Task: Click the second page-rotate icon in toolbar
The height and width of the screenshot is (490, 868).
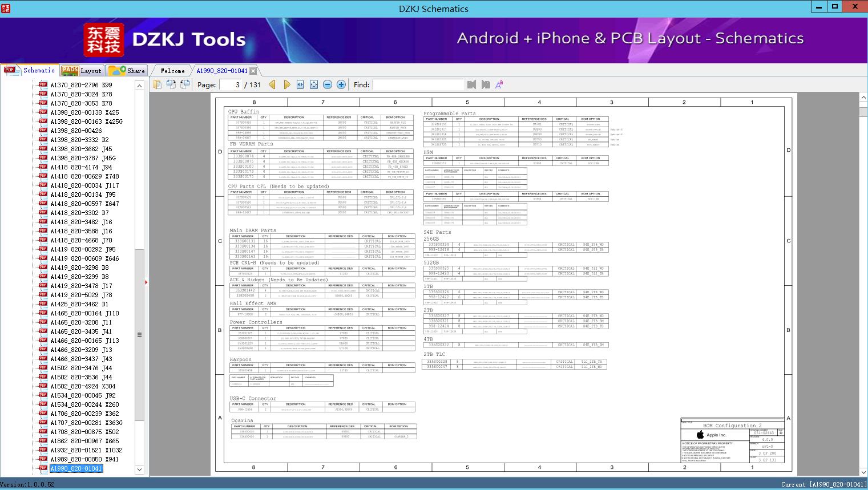Action: click(171, 84)
